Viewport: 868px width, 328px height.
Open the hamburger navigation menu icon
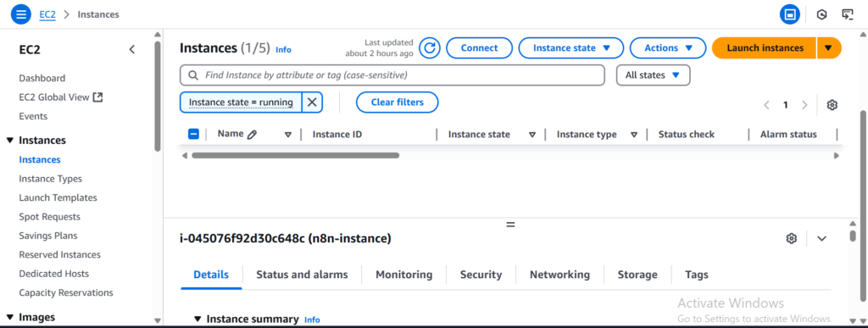pyautogui.click(x=21, y=14)
